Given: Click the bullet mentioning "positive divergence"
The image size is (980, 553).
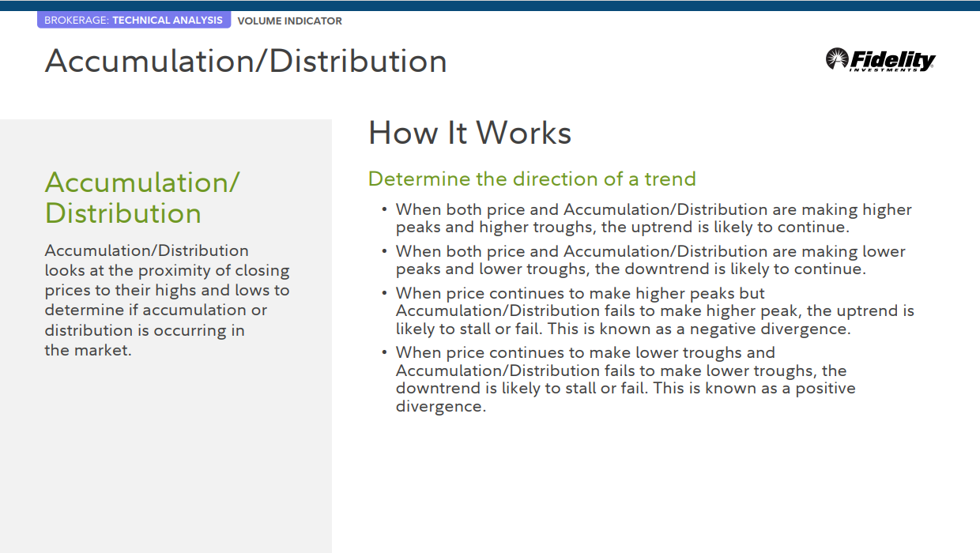Looking at the screenshot, I should pyautogui.click(x=626, y=379).
